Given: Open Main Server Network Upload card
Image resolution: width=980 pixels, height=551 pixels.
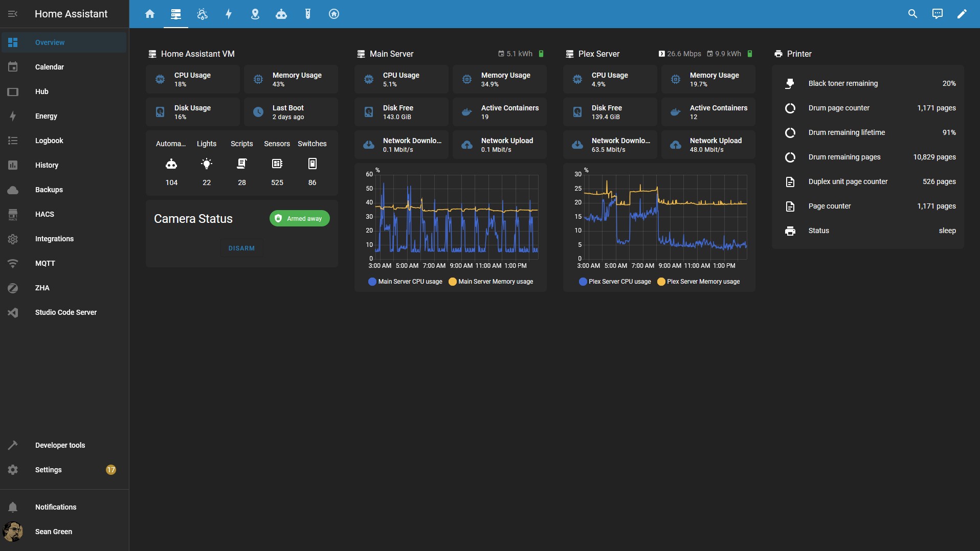Looking at the screenshot, I should [500, 145].
